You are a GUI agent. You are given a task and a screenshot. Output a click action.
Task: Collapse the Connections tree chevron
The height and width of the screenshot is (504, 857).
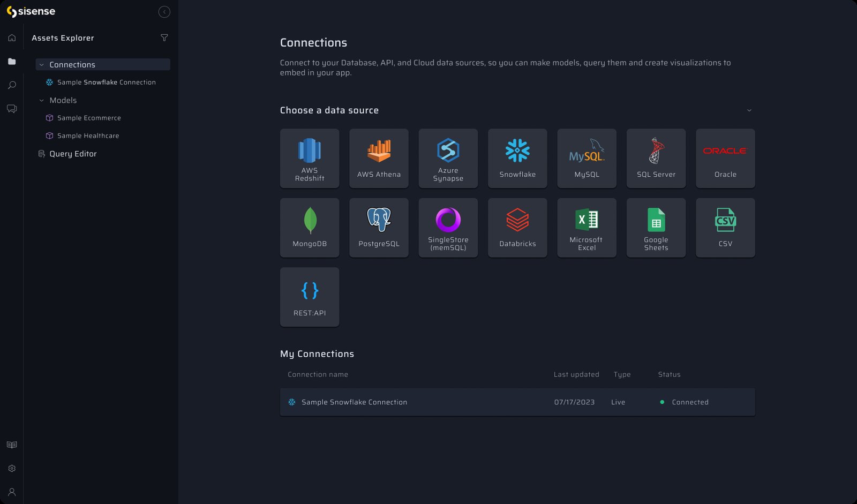point(42,65)
